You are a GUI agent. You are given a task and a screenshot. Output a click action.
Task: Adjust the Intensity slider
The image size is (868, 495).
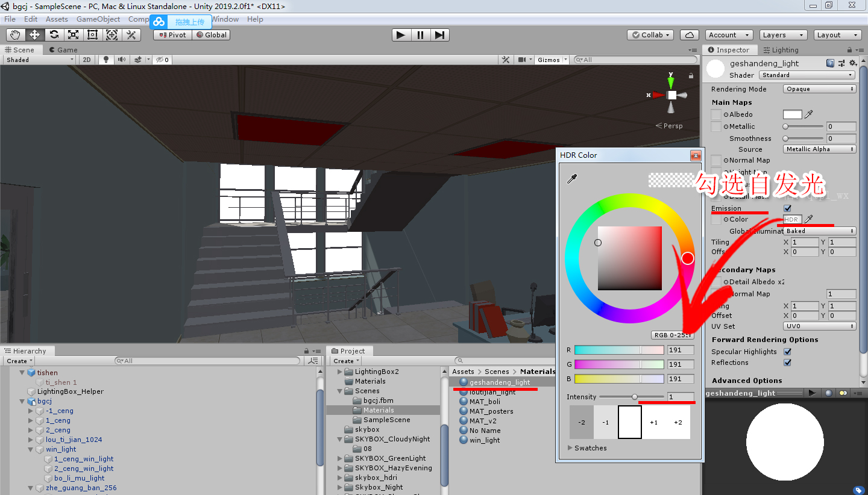tap(632, 397)
